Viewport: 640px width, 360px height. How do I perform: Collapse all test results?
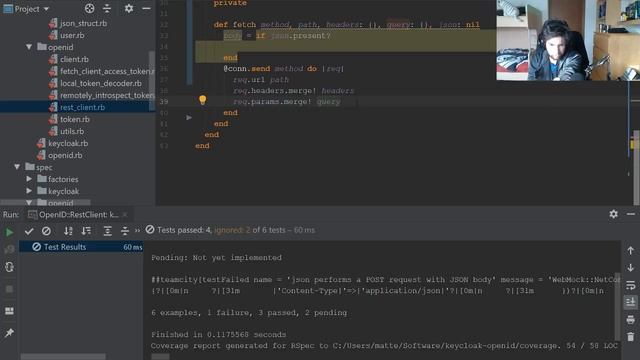point(125,231)
